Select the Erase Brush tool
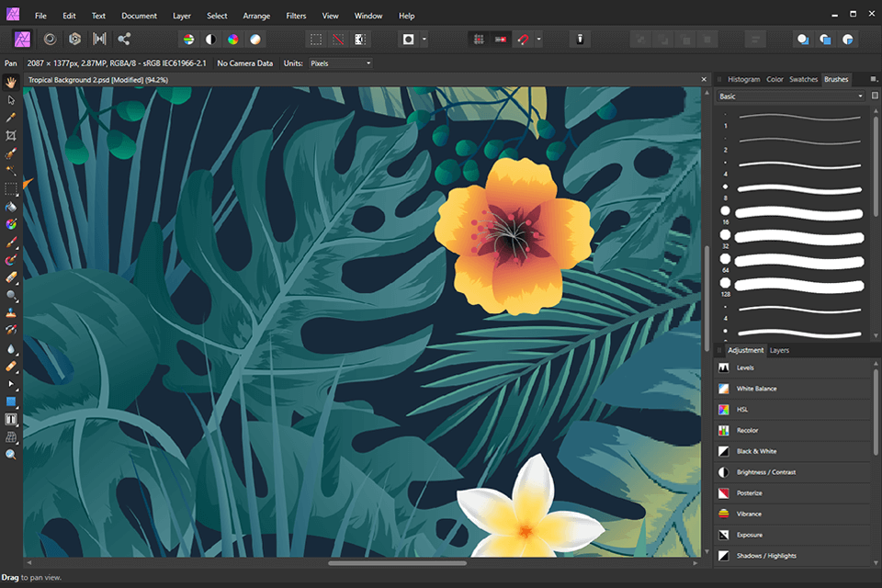882x588 pixels. pos(11,277)
